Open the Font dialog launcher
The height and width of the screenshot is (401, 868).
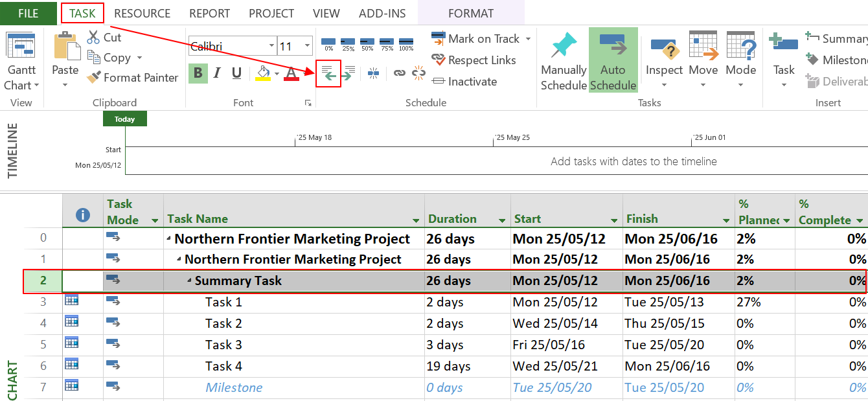pyautogui.click(x=308, y=103)
